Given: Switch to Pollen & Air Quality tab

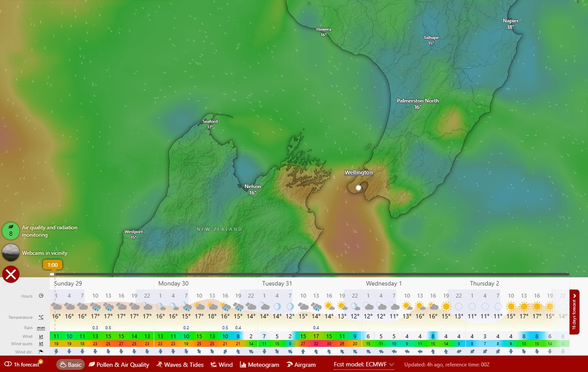Looking at the screenshot, I should 119,365.
